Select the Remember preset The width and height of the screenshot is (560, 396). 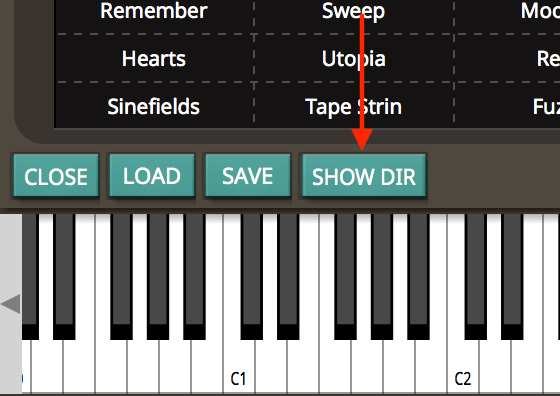[x=154, y=11]
